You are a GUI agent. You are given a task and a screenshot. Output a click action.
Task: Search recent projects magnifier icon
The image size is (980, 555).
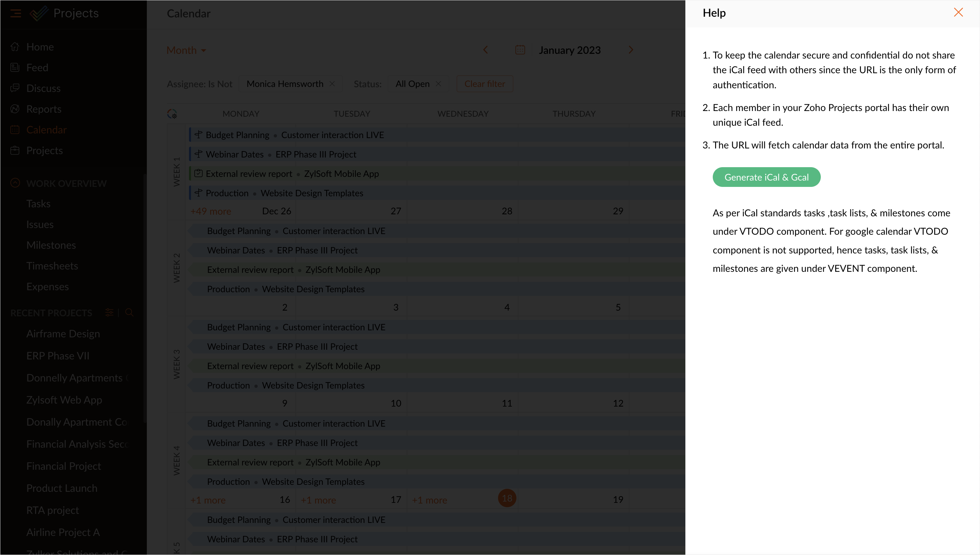click(129, 313)
